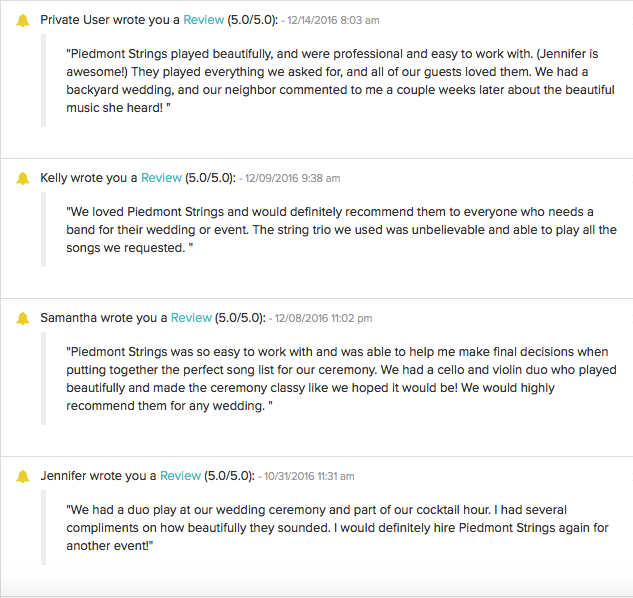This screenshot has width=633, height=598.
Task: Click the bell icon next to Kelly's review
Action: pyautogui.click(x=23, y=178)
